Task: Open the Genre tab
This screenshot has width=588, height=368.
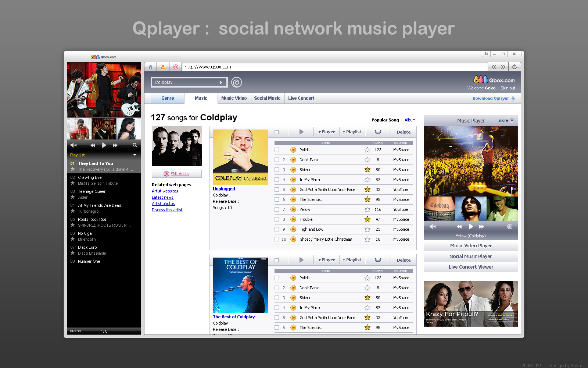Action: tap(168, 98)
